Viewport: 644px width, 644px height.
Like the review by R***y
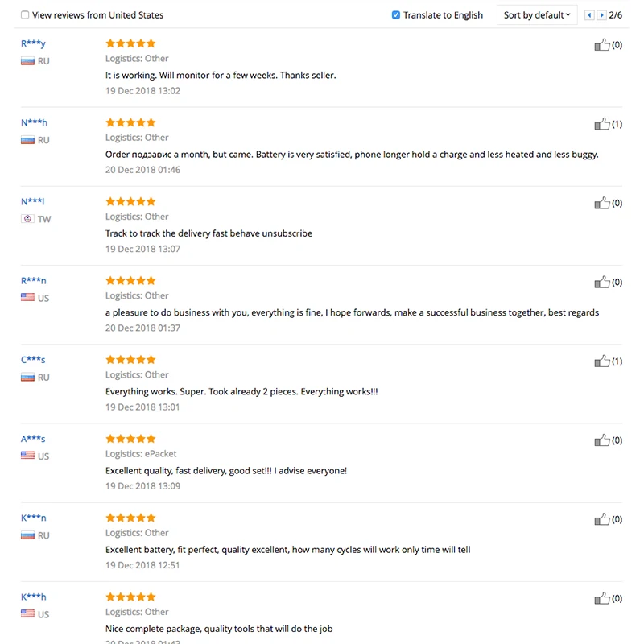tap(601, 45)
